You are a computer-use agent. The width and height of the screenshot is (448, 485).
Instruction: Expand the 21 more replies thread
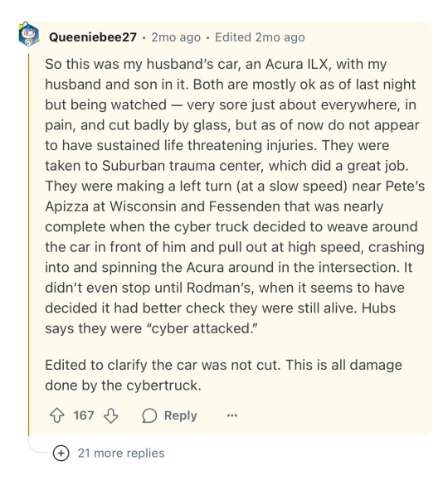(121, 453)
